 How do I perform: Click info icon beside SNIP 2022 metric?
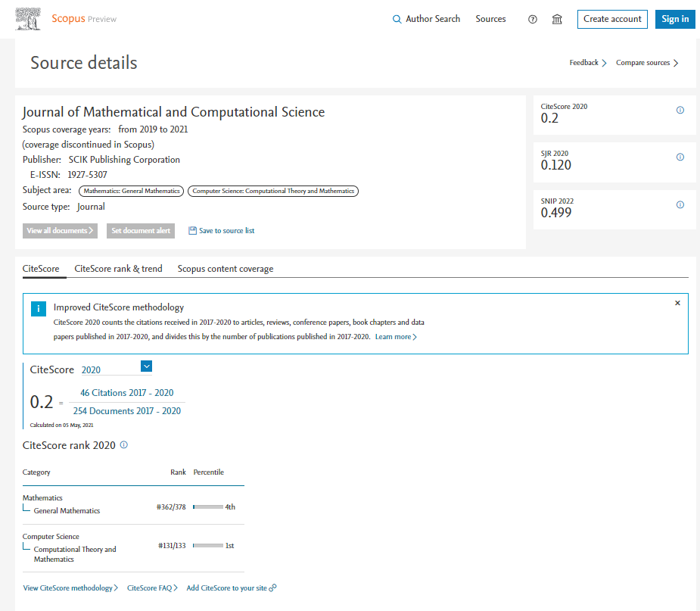click(680, 205)
